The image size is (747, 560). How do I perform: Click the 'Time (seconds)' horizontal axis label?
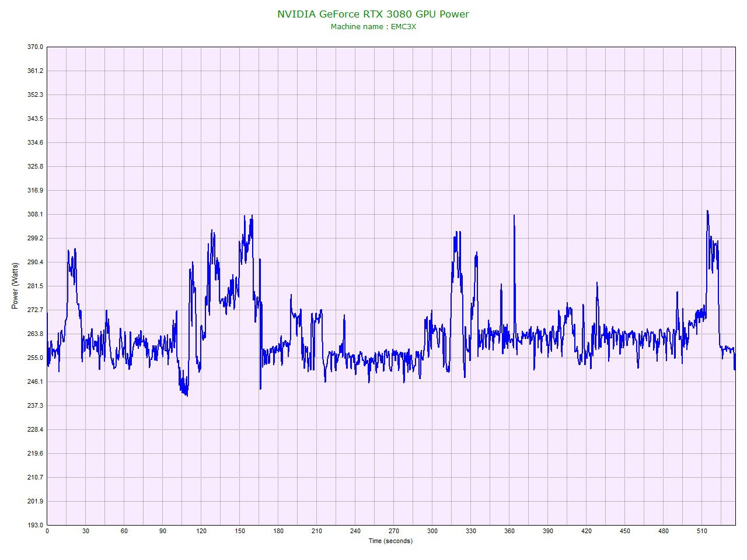pyautogui.click(x=390, y=541)
